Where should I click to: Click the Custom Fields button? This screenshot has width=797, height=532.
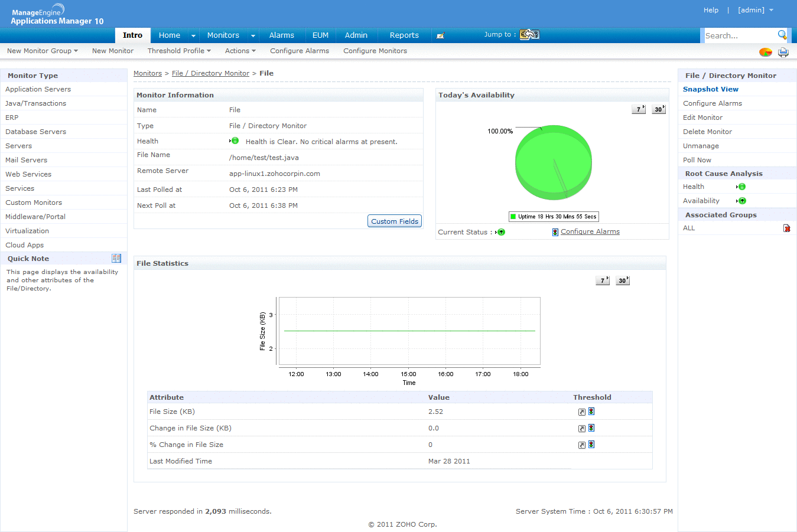pyautogui.click(x=395, y=221)
